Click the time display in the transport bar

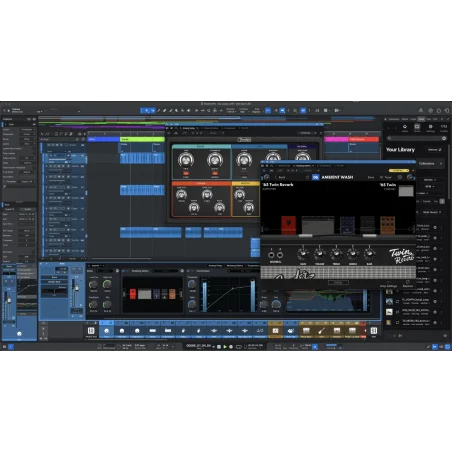click(198, 346)
